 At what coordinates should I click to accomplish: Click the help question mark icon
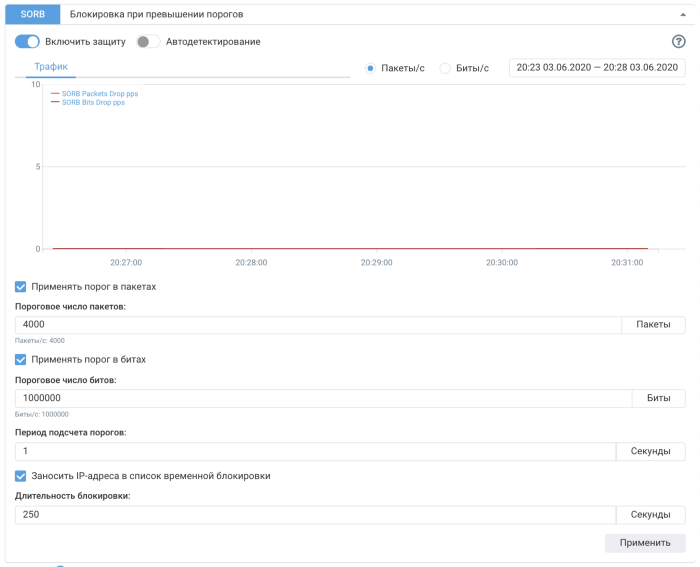click(x=679, y=42)
